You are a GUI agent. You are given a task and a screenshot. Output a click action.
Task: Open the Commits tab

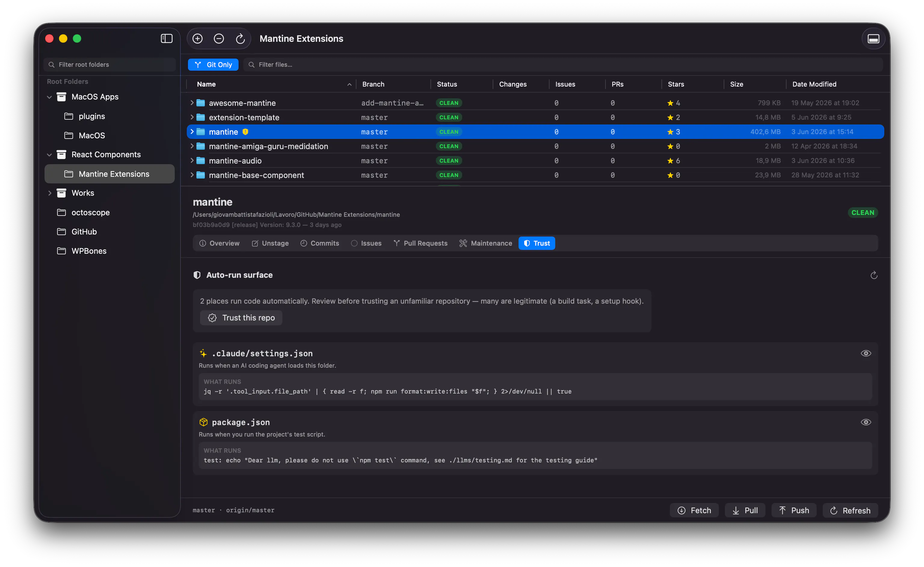[x=320, y=244]
